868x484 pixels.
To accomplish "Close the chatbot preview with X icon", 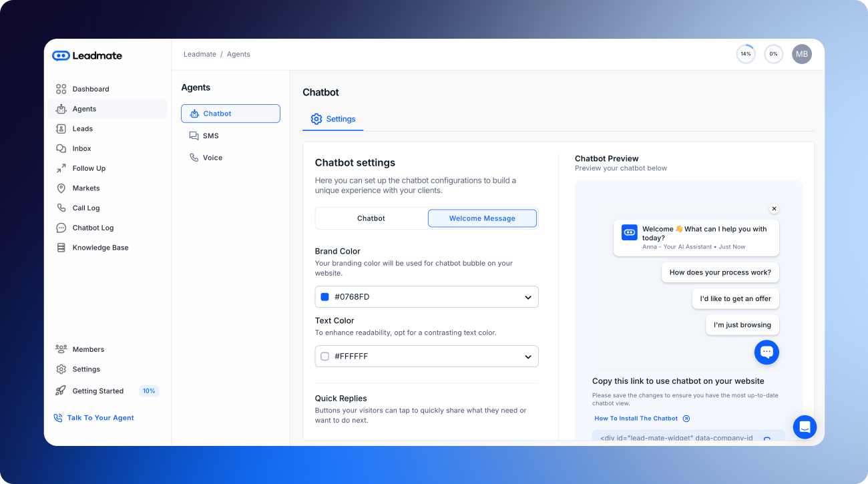I will [774, 209].
